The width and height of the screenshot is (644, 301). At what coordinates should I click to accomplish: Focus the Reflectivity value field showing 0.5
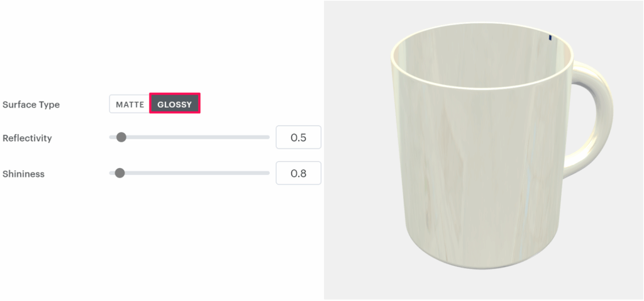coord(299,137)
